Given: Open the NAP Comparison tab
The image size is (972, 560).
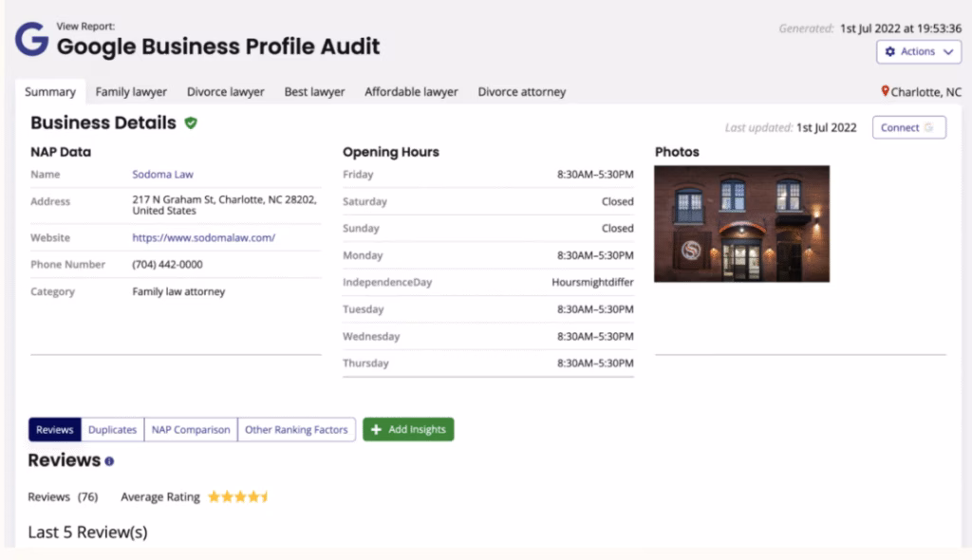Looking at the screenshot, I should 190,429.
